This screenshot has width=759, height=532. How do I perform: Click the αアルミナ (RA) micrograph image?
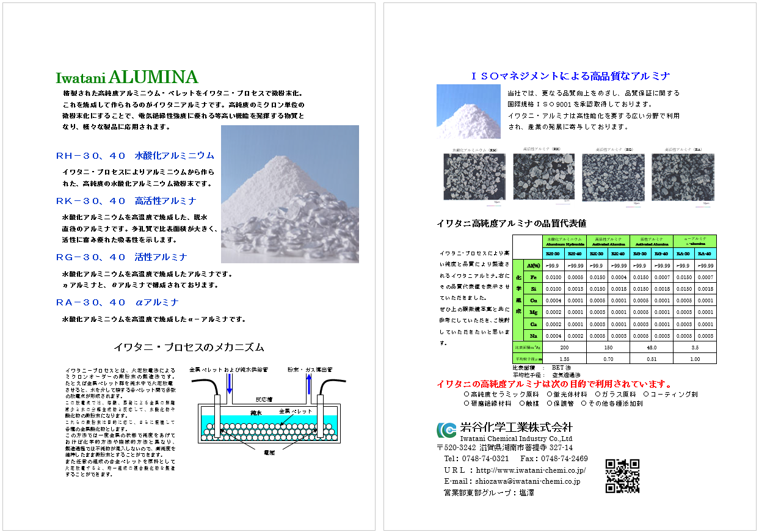pyautogui.click(x=683, y=177)
